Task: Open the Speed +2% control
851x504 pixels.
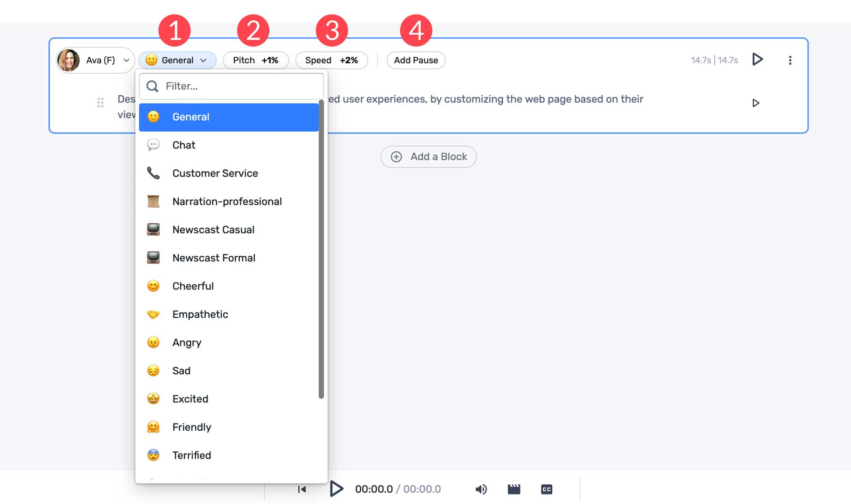Action: point(331,60)
